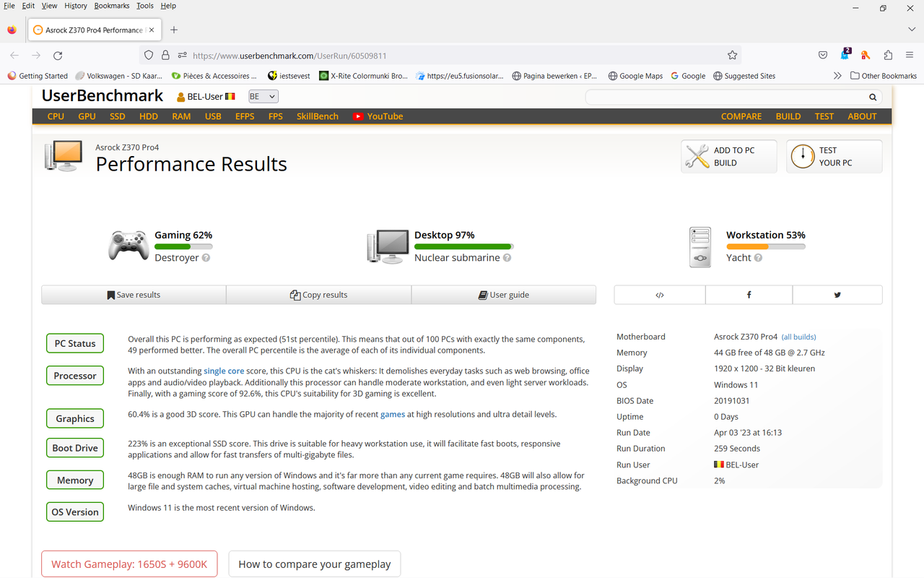Click the Graphics button
Image resolution: width=924 pixels, height=578 pixels.
[75, 418]
